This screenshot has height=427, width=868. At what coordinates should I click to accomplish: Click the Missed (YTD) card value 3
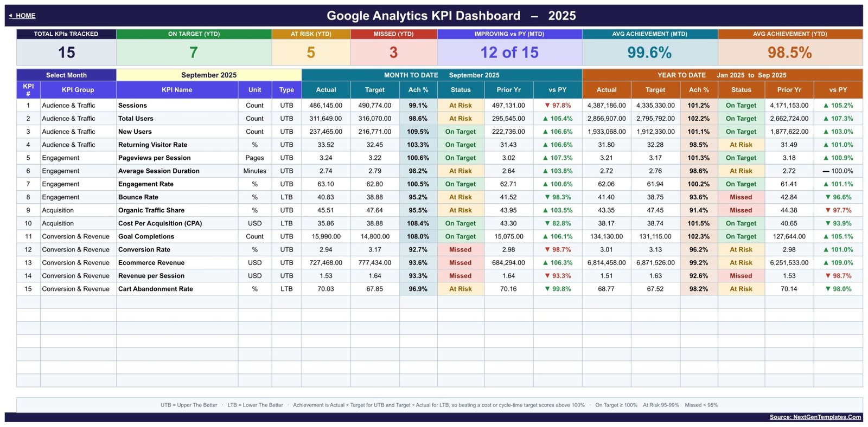(393, 53)
